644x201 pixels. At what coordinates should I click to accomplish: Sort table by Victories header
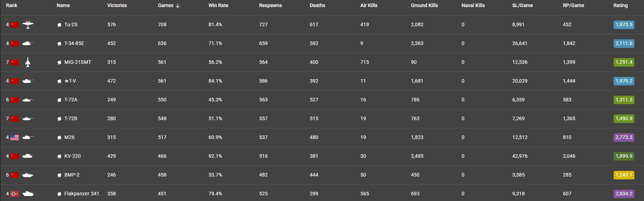(x=117, y=5)
